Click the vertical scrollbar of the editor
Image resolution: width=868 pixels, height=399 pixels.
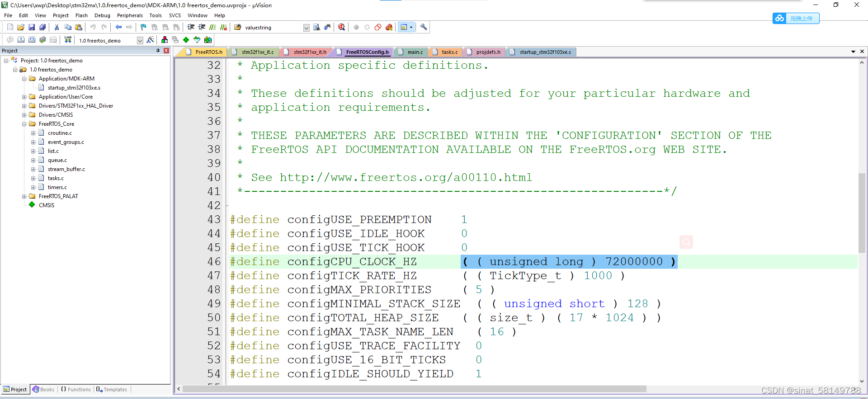coord(862,213)
